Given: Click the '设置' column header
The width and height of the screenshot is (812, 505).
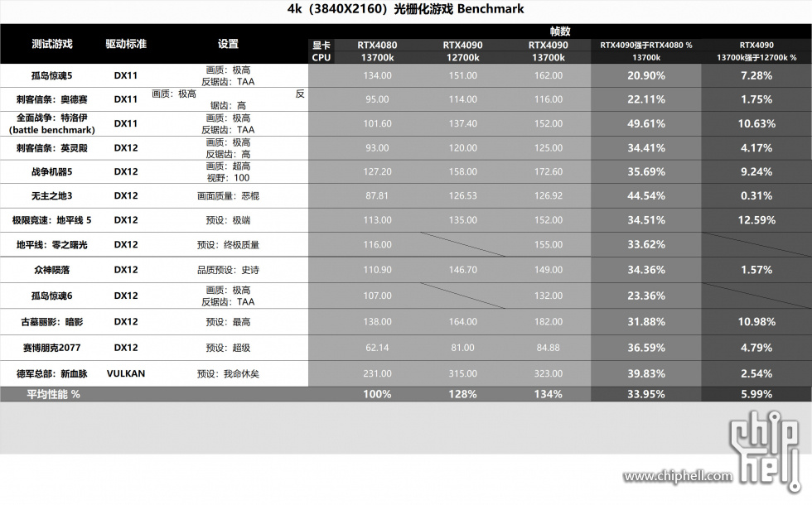Looking at the screenshot, I should pos(228,44).
